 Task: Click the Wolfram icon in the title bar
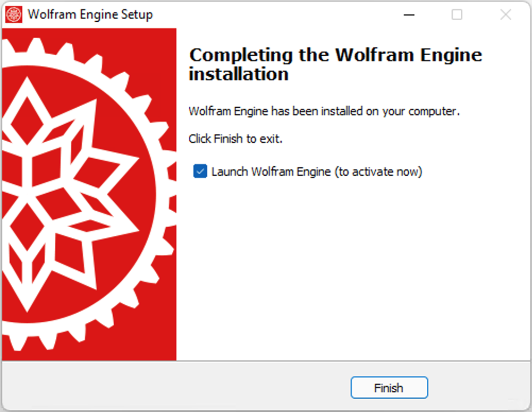(14, 14)
